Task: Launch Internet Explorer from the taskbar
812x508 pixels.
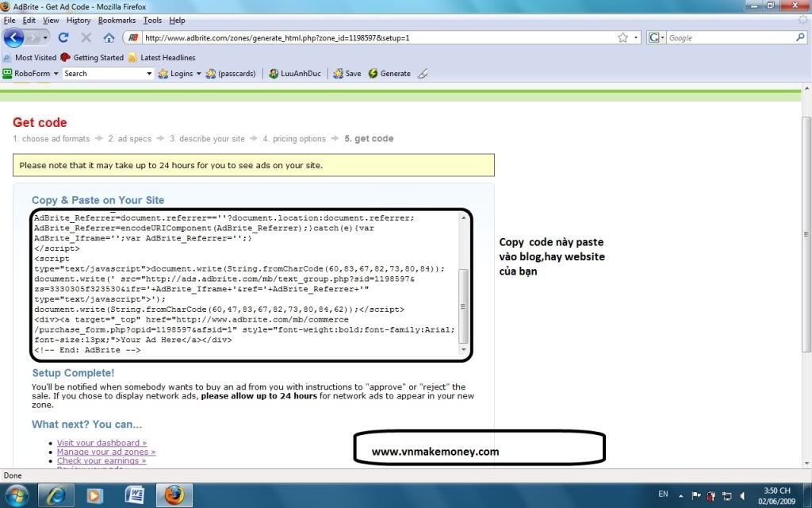Action: pos(56,495)
